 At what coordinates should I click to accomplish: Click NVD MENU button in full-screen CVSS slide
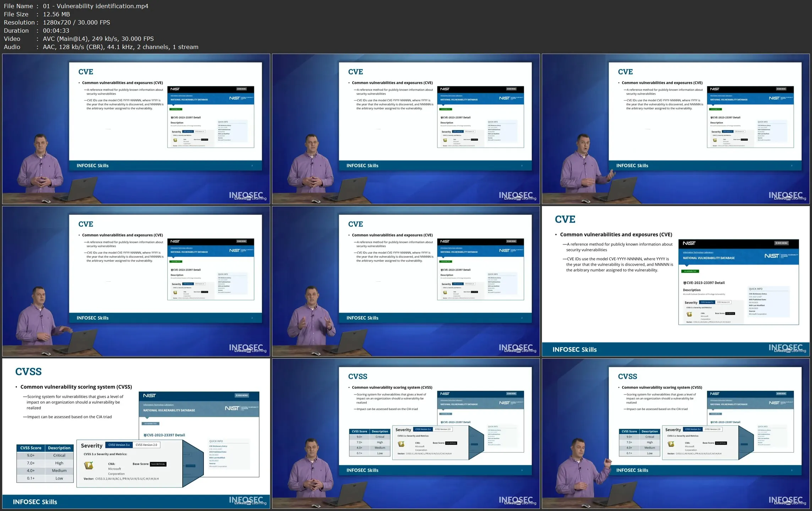[x=241, y=395]
